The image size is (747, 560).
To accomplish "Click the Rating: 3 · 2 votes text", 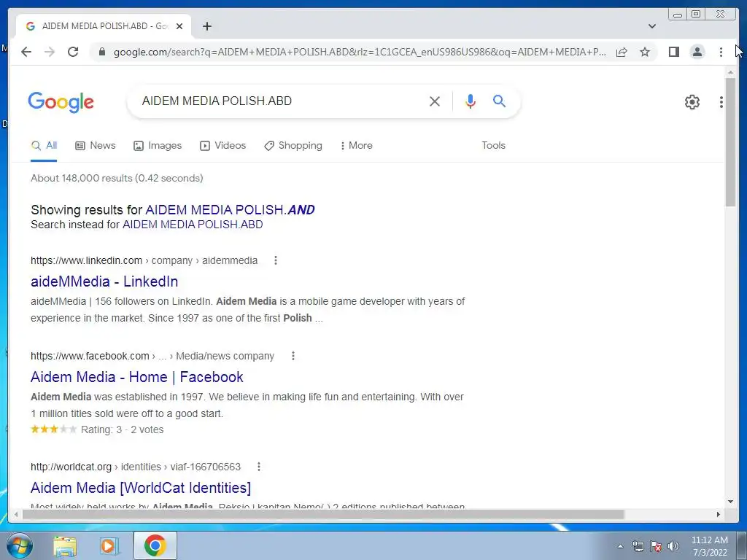I will pos(122,429).
